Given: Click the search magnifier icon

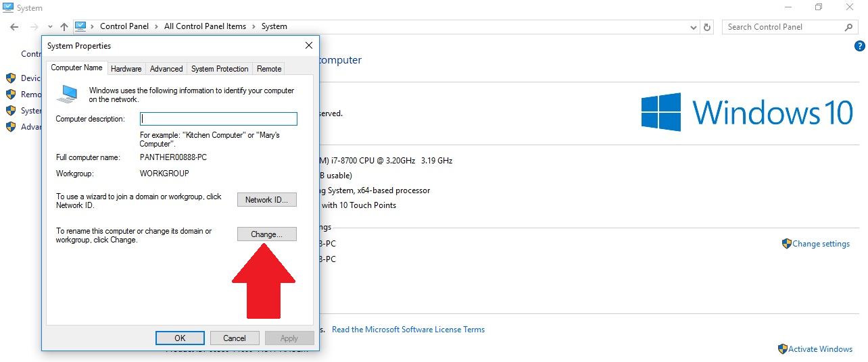Looking at the screenshot, I should click(x=849, y=27).
